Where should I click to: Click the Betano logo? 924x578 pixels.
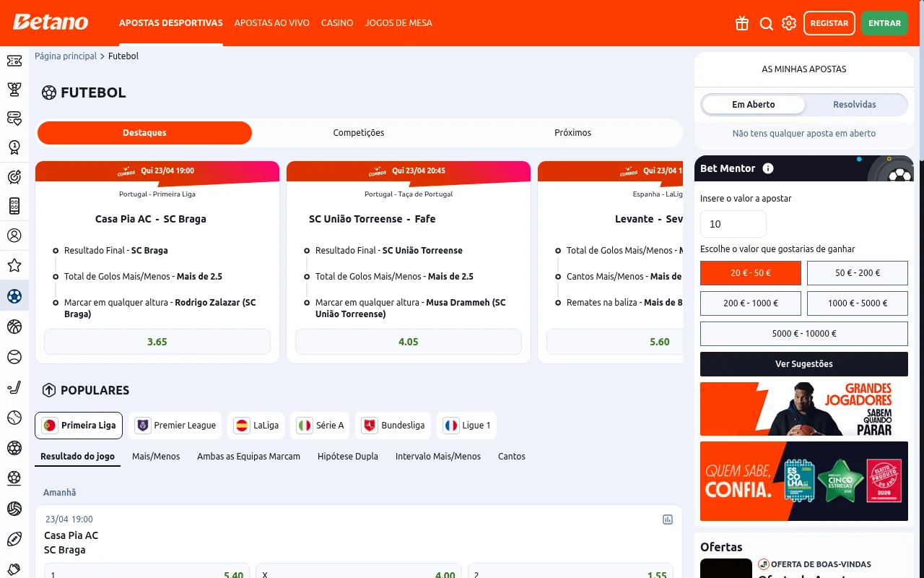point(51,22)
